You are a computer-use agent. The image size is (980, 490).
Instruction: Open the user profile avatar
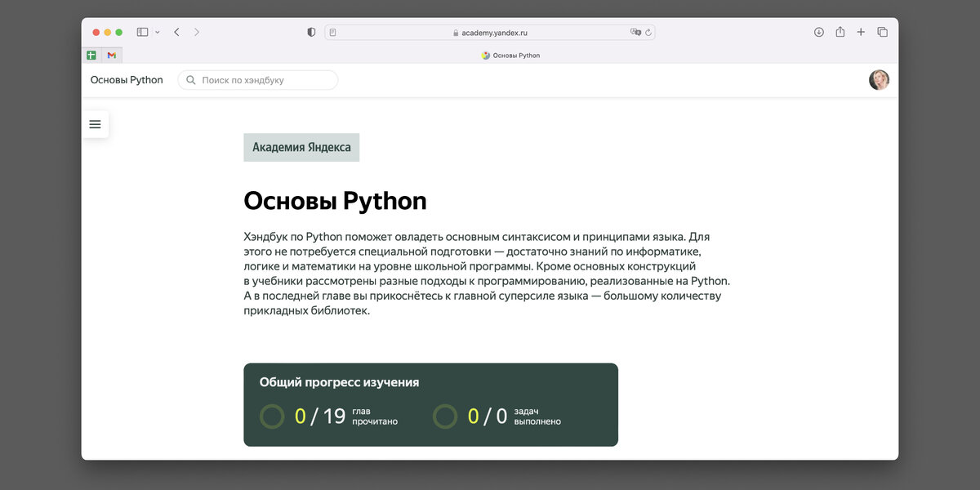[879, 80]
